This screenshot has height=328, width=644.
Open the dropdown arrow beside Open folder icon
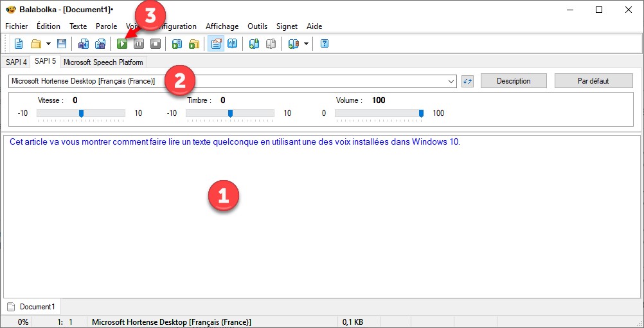point(48,44)
